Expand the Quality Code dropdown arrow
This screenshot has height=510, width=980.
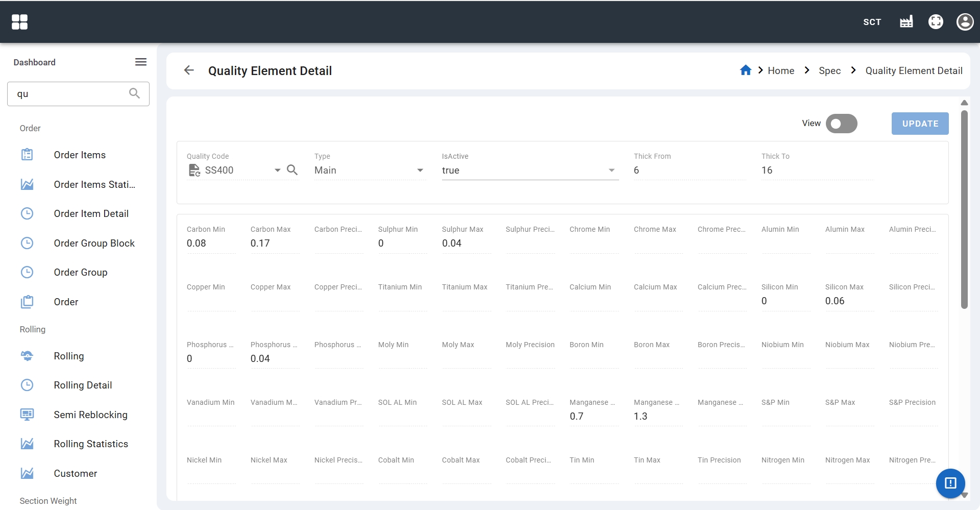pos(277,171)
